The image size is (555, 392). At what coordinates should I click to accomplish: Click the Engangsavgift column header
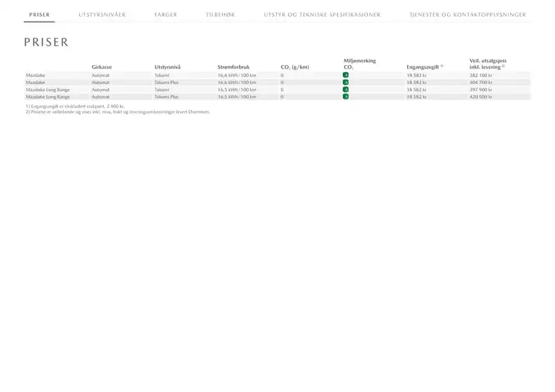[x=425, y=66]
